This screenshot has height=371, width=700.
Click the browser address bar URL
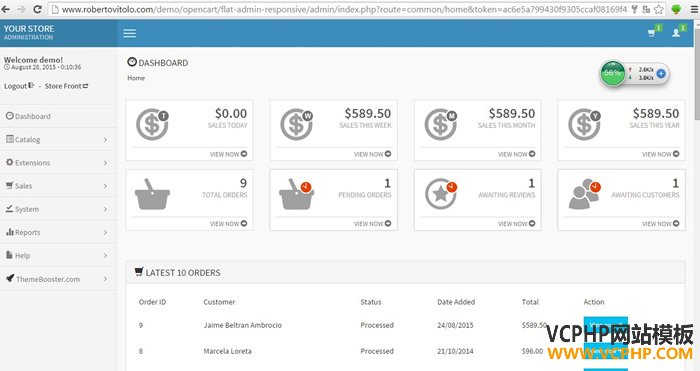tap(344, 9)
